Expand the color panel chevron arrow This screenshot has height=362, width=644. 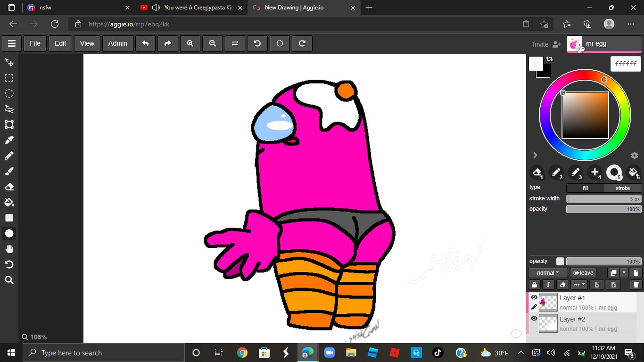[x=535, y=155]
